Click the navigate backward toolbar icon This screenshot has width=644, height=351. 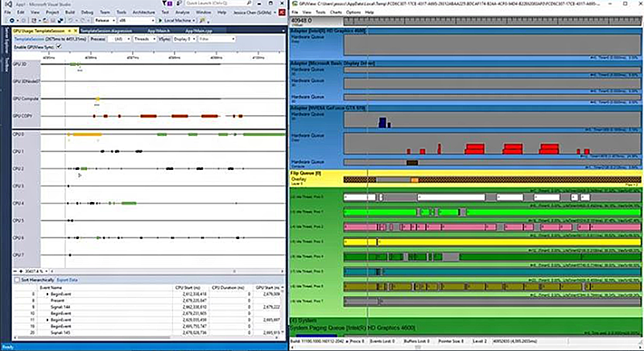(x=12, y=21)
